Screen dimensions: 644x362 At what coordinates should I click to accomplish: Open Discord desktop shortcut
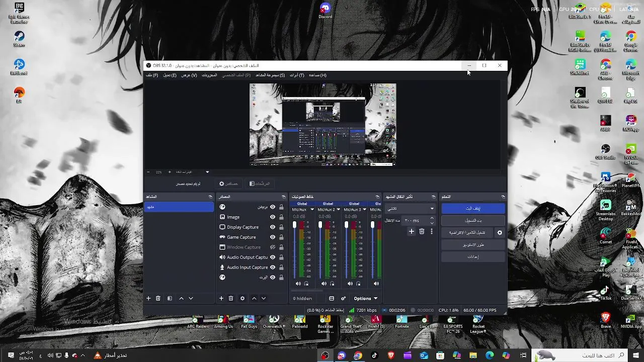pos(325,11)
